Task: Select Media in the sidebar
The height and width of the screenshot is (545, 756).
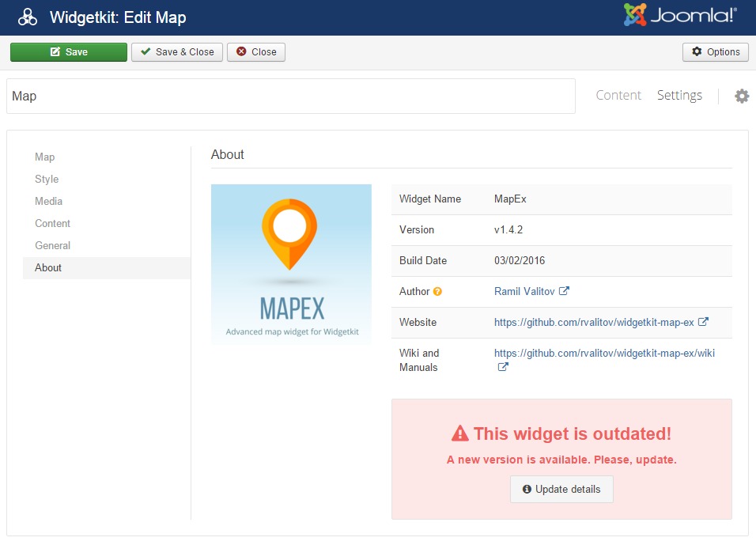Action: (107, 201)
